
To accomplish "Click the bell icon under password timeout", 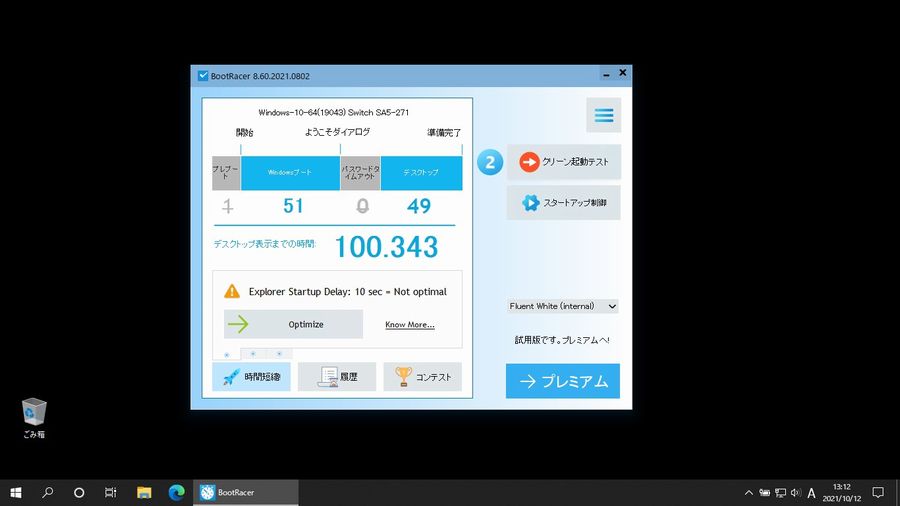I will tap(362, 206).
